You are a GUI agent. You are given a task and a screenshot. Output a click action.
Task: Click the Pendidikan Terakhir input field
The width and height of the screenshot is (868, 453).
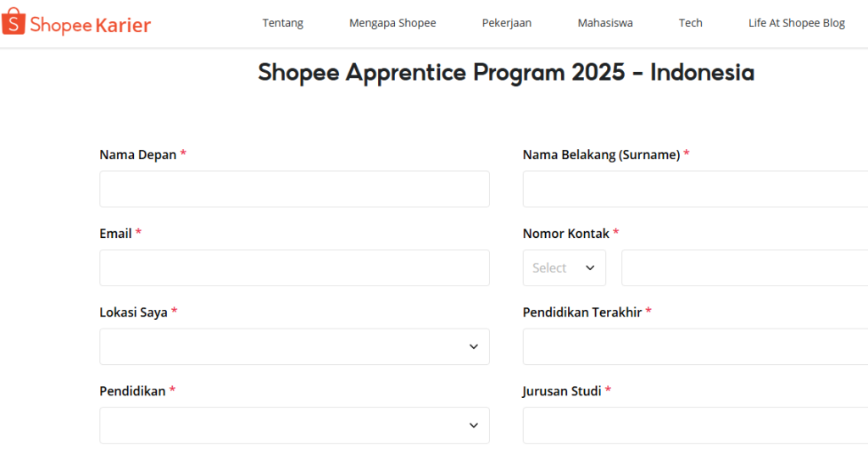[695, 347]
